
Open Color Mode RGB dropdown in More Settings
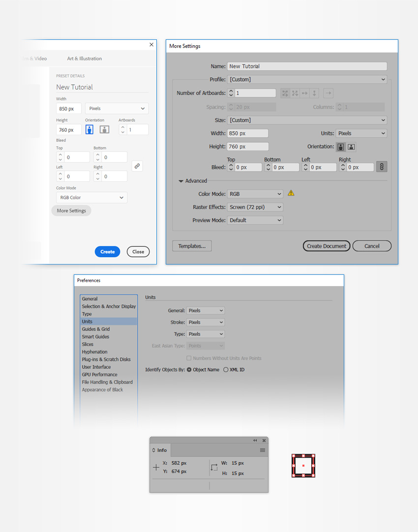[255, 194]
